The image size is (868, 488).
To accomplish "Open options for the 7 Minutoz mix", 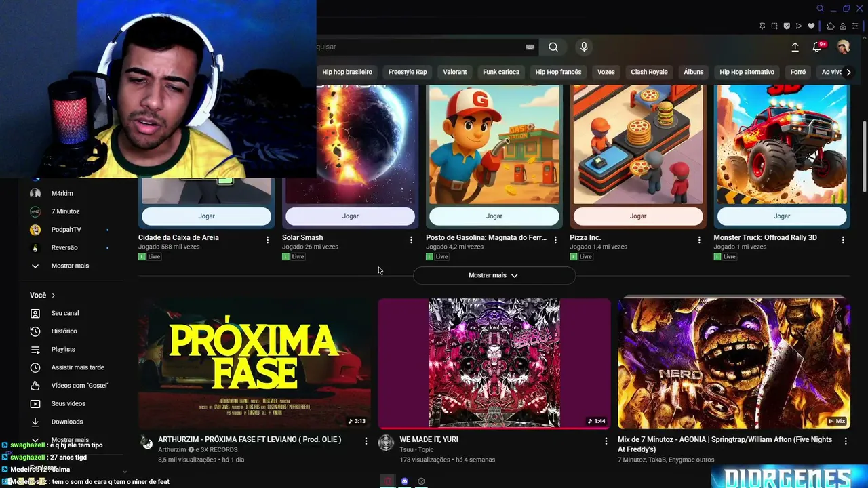I will coord(846,441).
